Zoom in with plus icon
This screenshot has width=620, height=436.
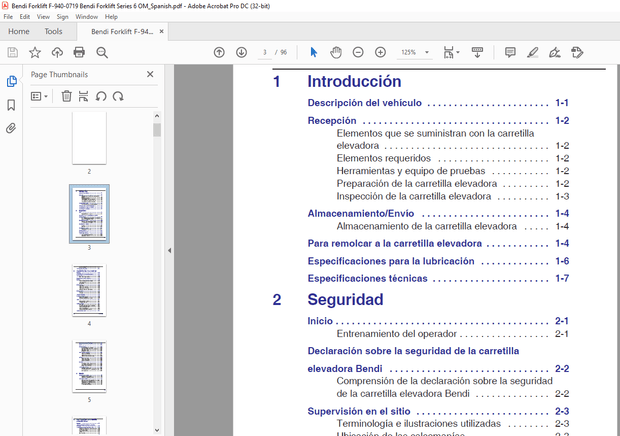(380, 52)
